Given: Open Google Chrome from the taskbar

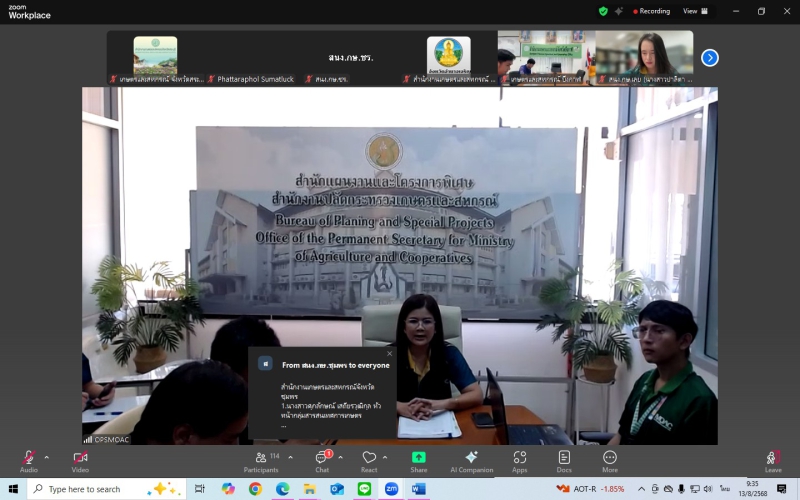Looking at the screenshot, I should coord(255,489).
